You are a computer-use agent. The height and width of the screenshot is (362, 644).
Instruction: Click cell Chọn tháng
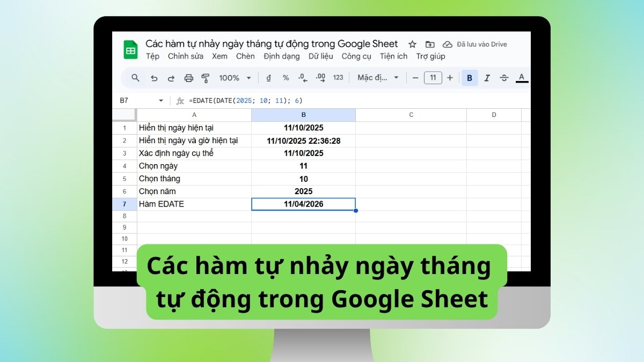(x=194, y=179)
